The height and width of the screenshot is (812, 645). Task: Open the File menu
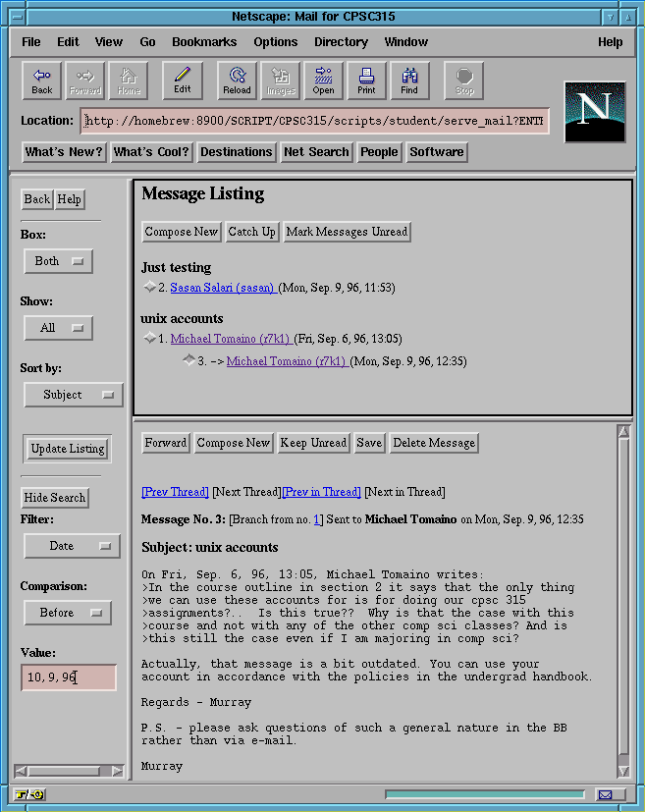pos(31,42)
